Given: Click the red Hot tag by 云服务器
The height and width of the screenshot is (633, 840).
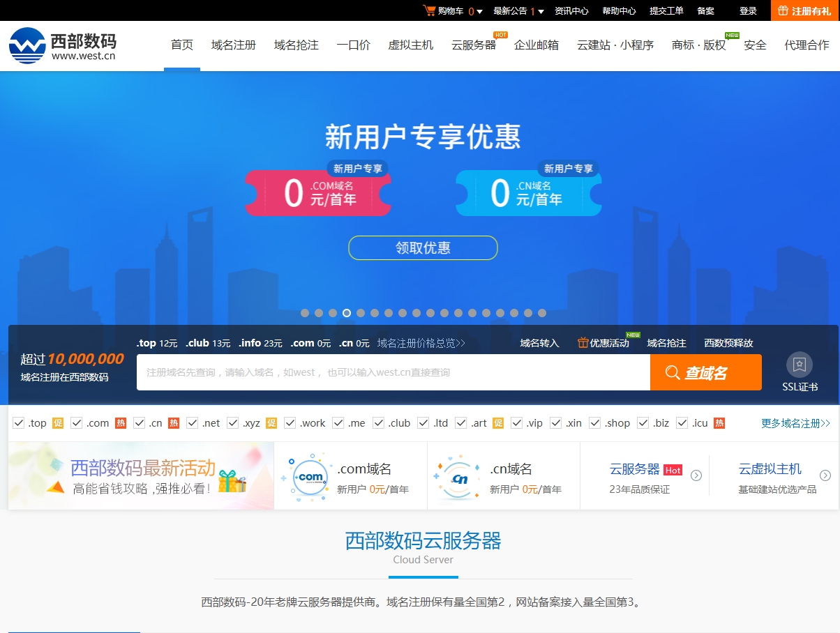Looking at the screenshot, I should click(x=673, y=470).
